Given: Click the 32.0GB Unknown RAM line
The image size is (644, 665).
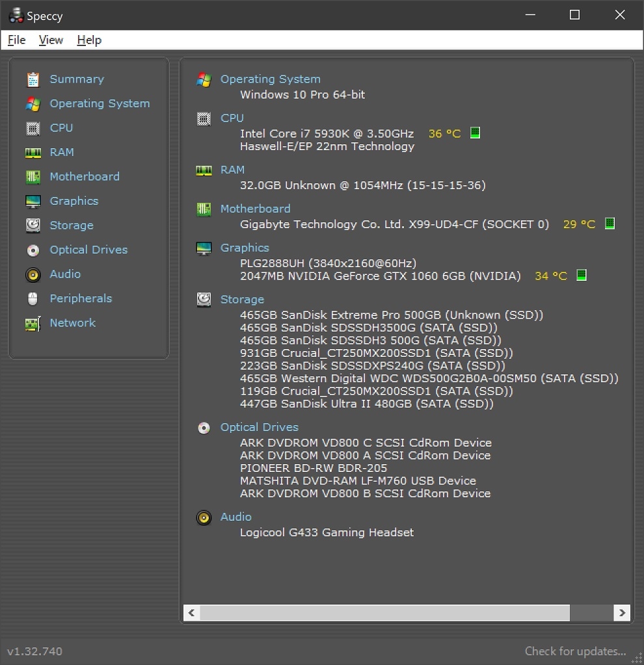Looking at the screenshot, I should (363, 185).
